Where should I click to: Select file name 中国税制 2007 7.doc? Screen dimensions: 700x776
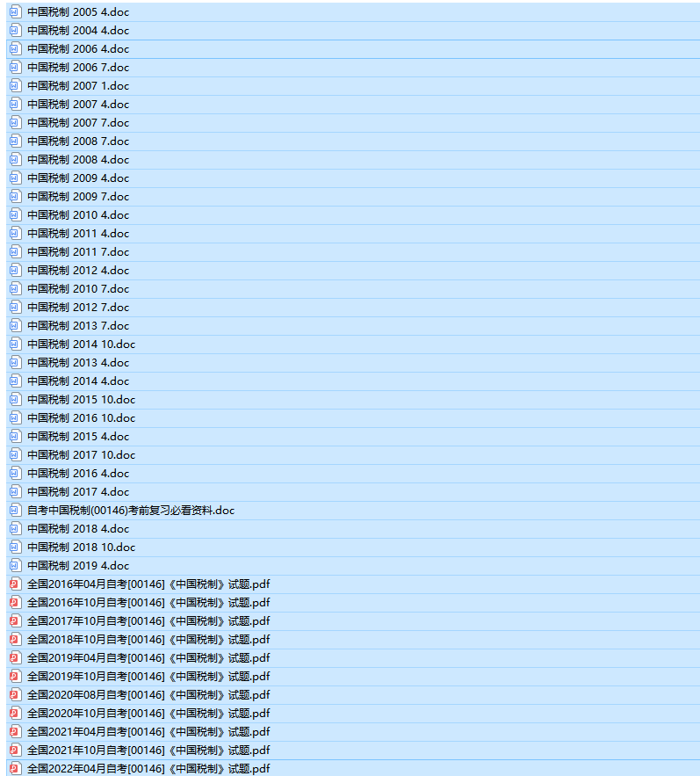[78, 123]
